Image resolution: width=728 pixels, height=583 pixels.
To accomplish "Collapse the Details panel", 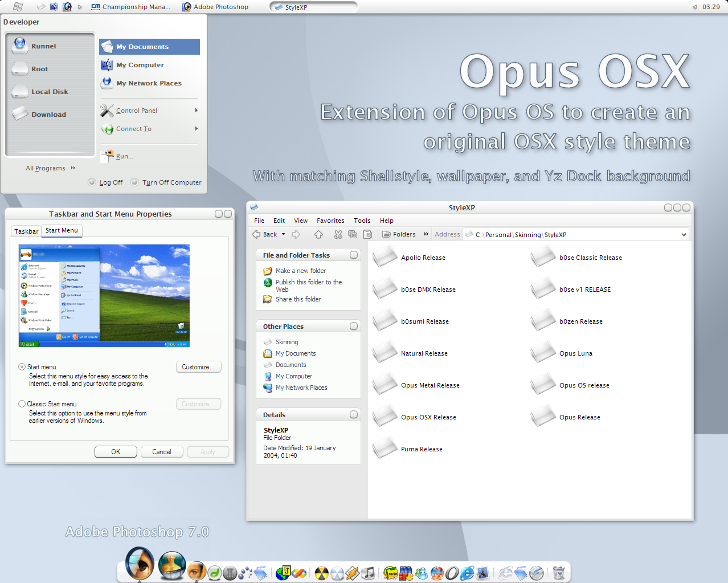I will [354, 415].
